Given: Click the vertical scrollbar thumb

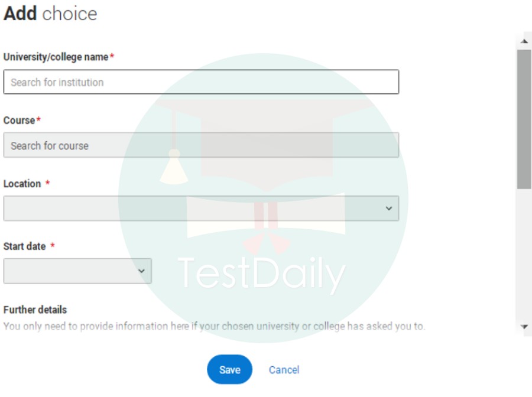Looking at the screenshot, I should [x=524, y=118].
